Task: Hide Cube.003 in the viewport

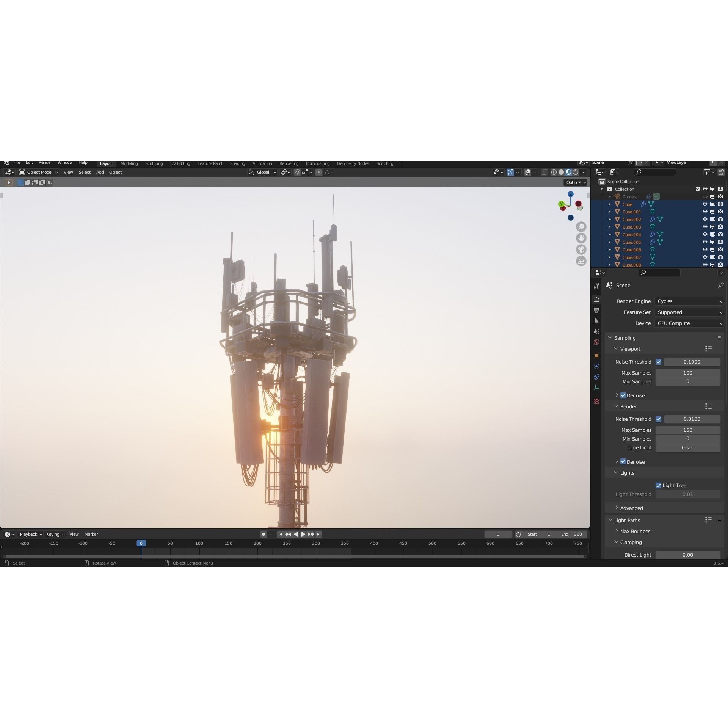Action: (x=705, y=227)
